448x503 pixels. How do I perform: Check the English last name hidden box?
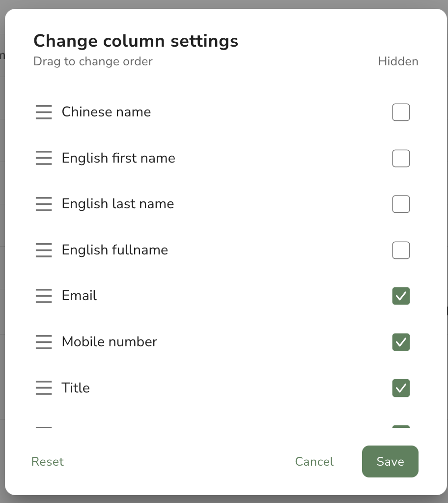click(401, 204)
